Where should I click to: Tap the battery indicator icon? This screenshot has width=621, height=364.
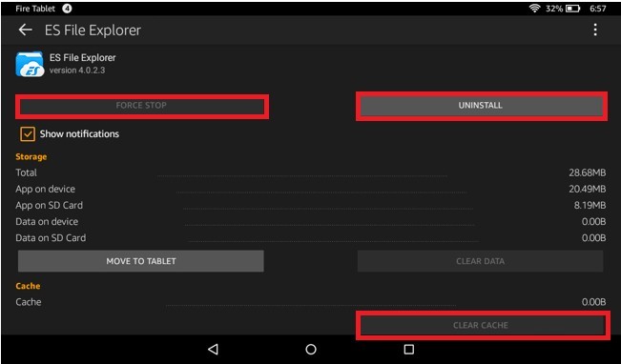tap(572, 9)
